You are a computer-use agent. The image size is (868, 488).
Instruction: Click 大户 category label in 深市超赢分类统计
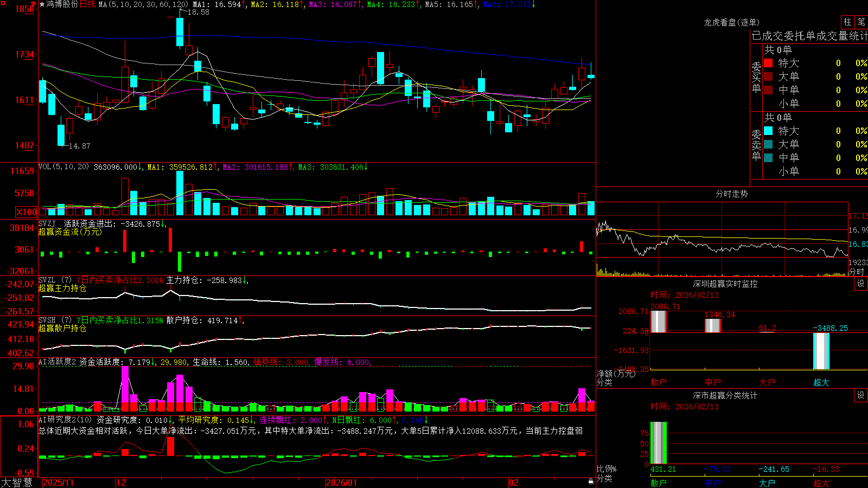pos(767,483)
